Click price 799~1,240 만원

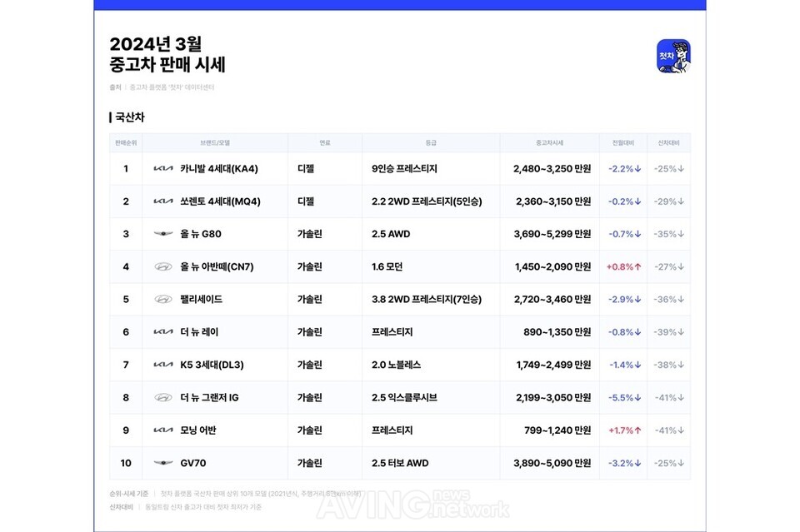[557, 430]
